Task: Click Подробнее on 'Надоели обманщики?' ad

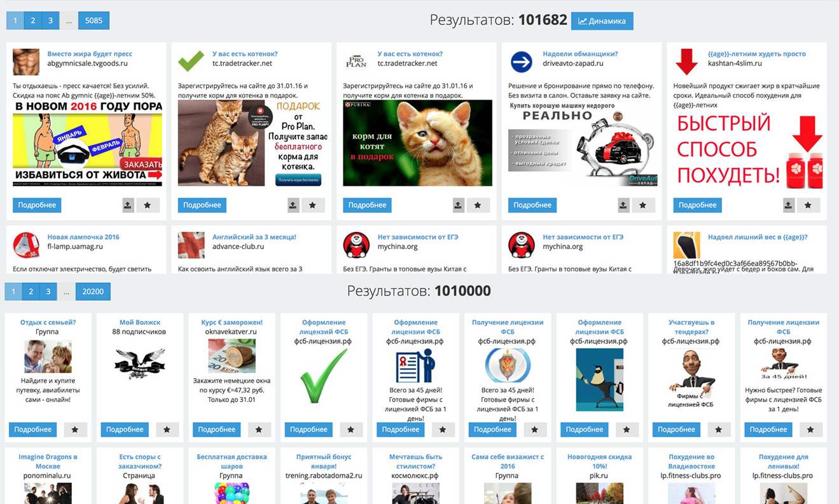Action: [x=532, y=205]
